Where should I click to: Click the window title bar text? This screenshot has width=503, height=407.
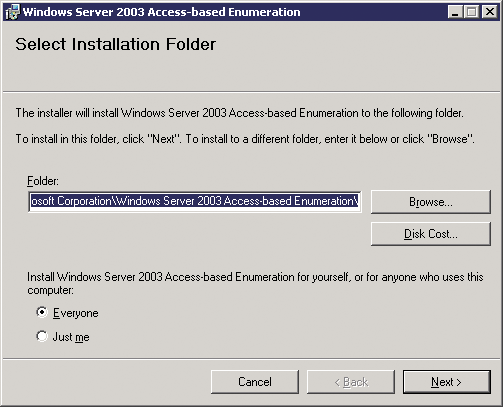162,12
